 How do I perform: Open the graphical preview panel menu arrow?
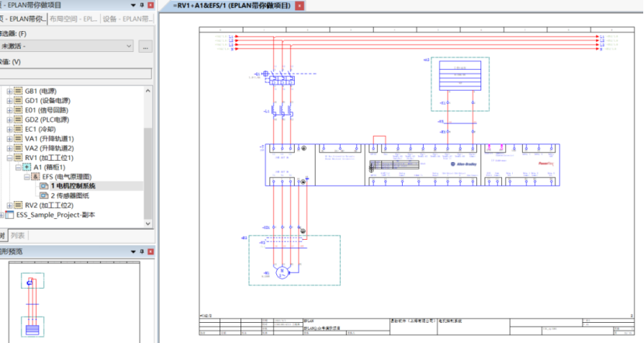click(x=133, y=251)
